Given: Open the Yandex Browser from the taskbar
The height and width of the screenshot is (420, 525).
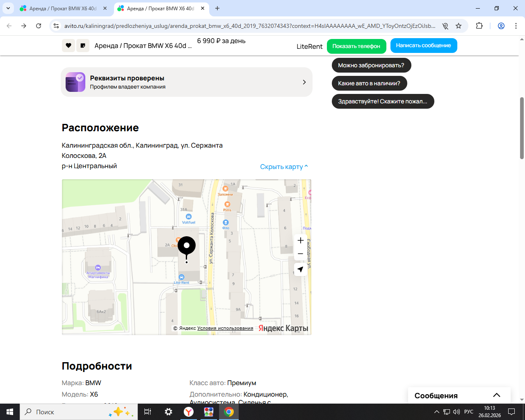Looking at the screenshot, I should pyautogui.click(x=189, y=412).
